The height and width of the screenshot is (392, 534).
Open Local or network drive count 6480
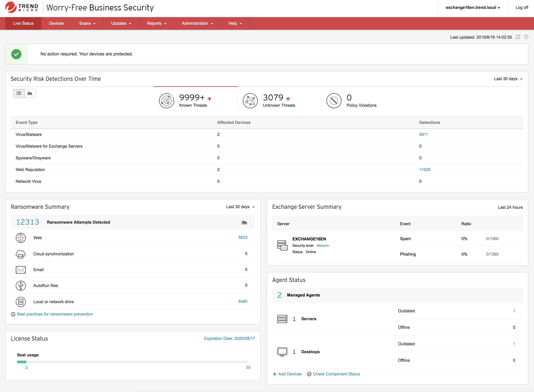[243, 302]
